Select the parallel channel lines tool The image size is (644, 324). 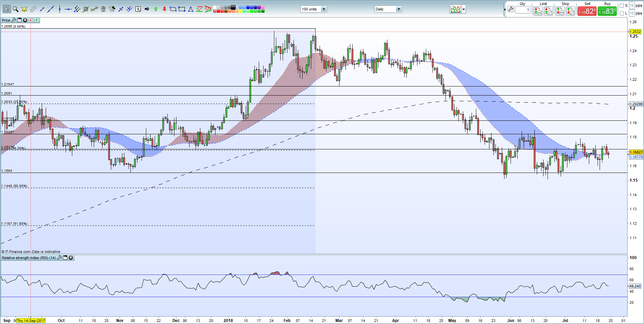[77, 9]
